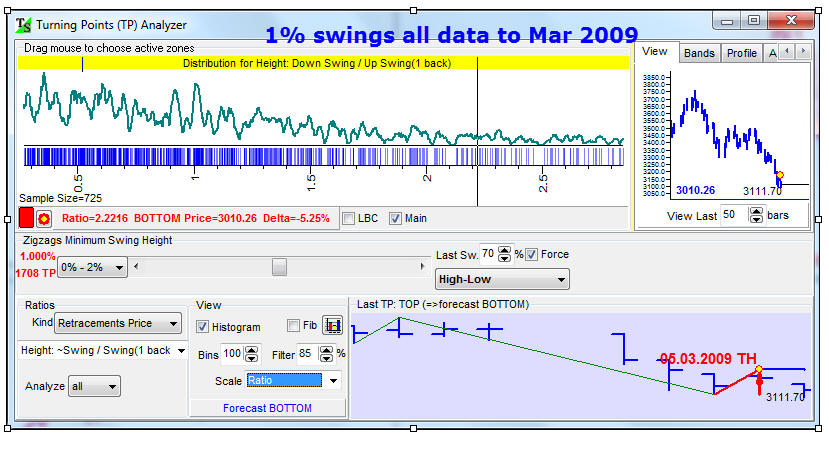Click the Filter percentage spinner
Viewport: 829px width, 456px height.
[x=325, y=353]
